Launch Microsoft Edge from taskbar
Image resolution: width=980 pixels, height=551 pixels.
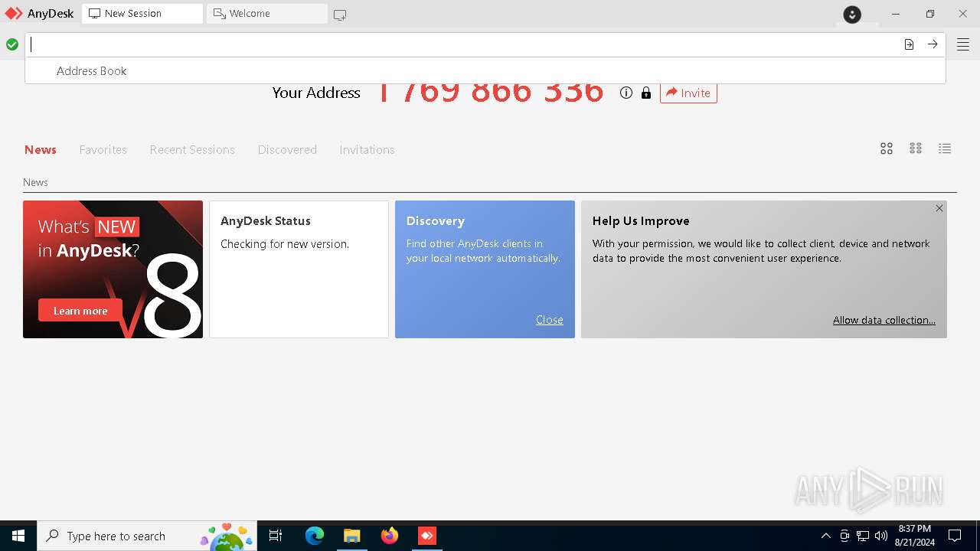pos(315,536)
